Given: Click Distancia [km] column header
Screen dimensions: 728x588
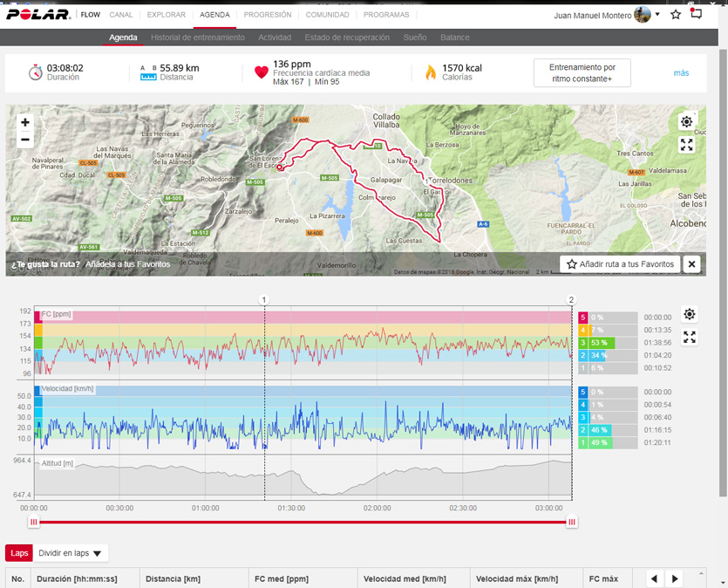Looking at the screenshot, I should pos(173,579).
